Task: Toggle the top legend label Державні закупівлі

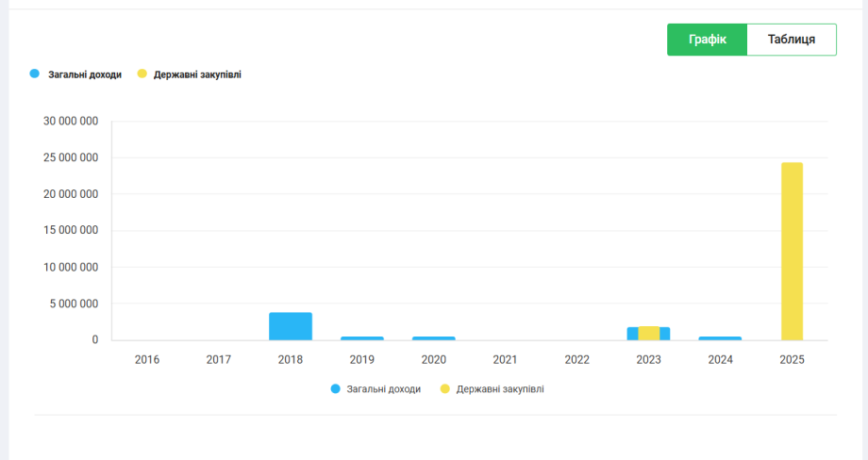Action: pyautogui.click(x=197, y=74)
